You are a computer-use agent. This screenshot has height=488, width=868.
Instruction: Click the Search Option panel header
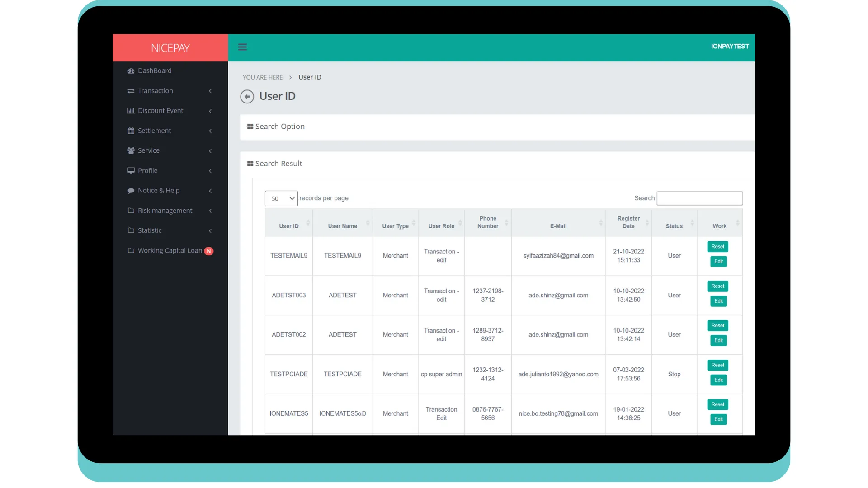click(x=497, y=127)
